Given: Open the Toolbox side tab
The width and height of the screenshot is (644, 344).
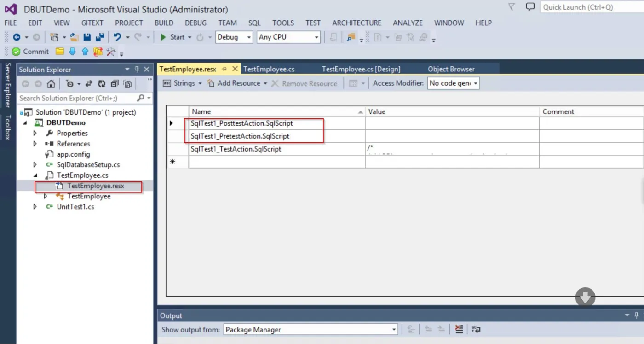Looking at the screenshot, I should (x=7, y=128).
